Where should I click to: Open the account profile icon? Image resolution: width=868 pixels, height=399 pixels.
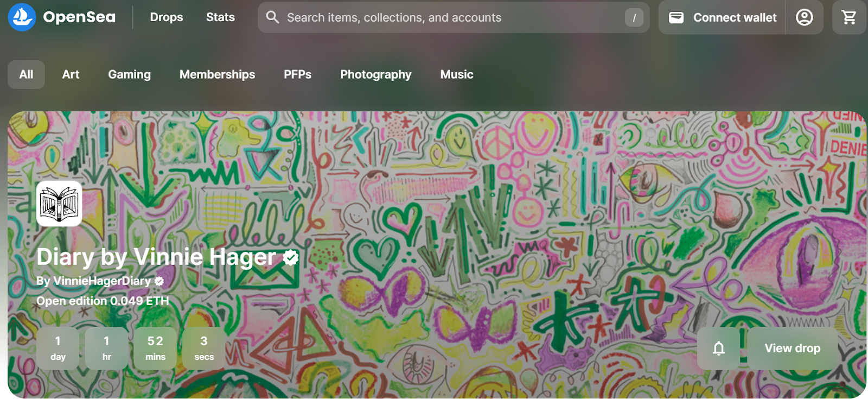(x=805, y=17)
